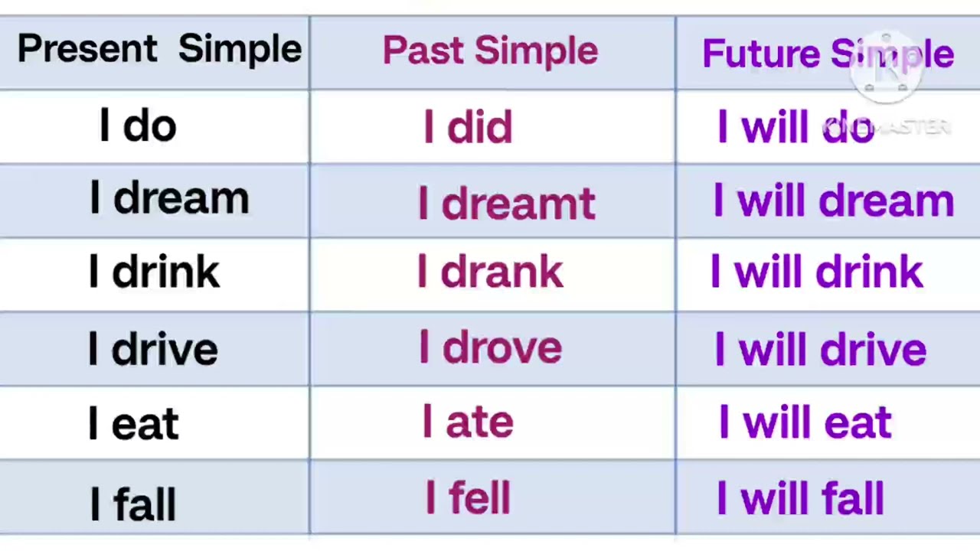Click the "I drive" cell
The image size is (980, 551).
point(153,349)
